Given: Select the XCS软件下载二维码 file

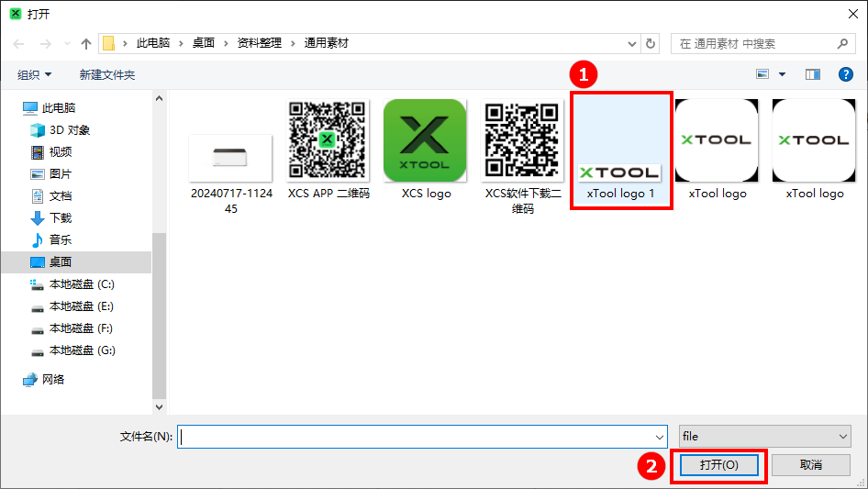Looking at the screenshot, I should pyautogui.click(x=523, y=157).
